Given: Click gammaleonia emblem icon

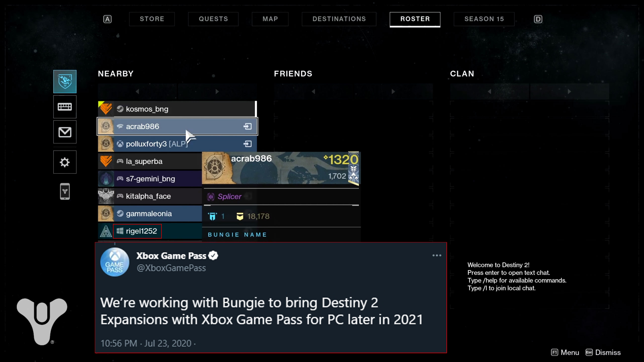Looking at the screenshot, I should coord(106,214).
